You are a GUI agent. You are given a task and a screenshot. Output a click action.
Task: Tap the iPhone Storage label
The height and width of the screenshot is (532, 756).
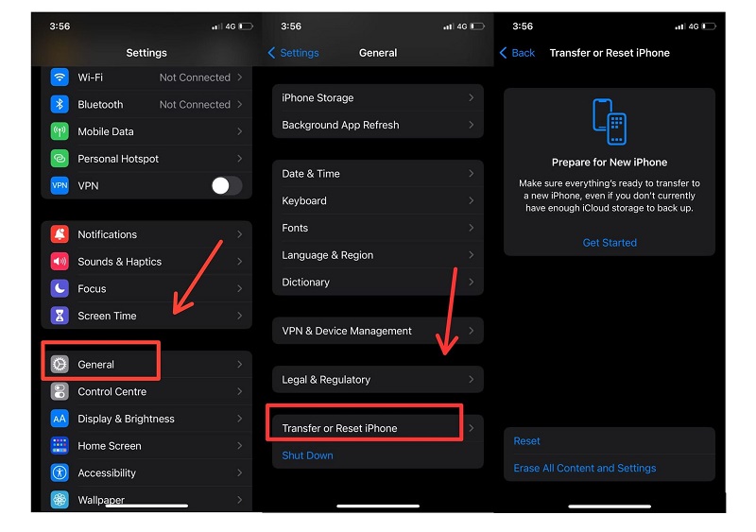click(318, 97)
